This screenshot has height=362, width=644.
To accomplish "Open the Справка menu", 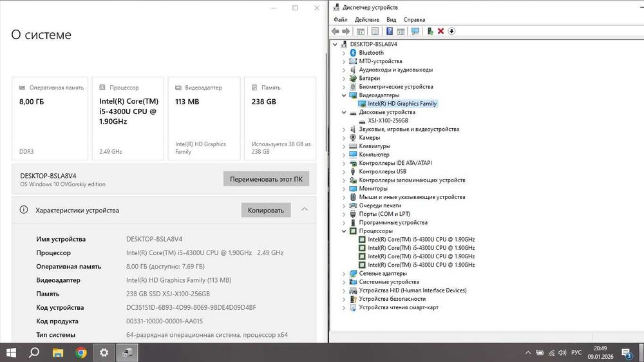I will point(414,20).
